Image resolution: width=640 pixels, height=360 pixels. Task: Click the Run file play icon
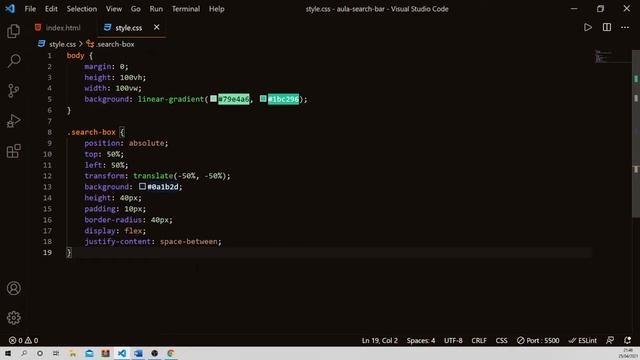(x=588, y=27)
